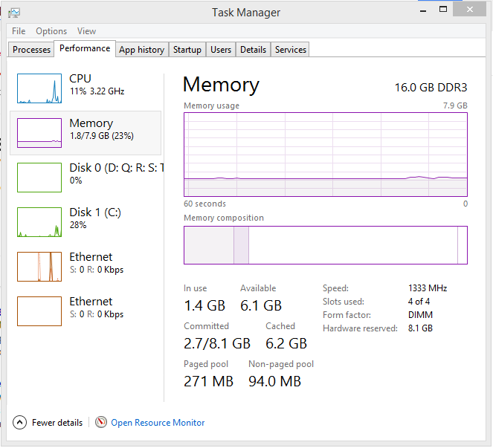The width and height of the screenshot is (493, 448).
Task: Open the View menu
Action: point(86,31)
